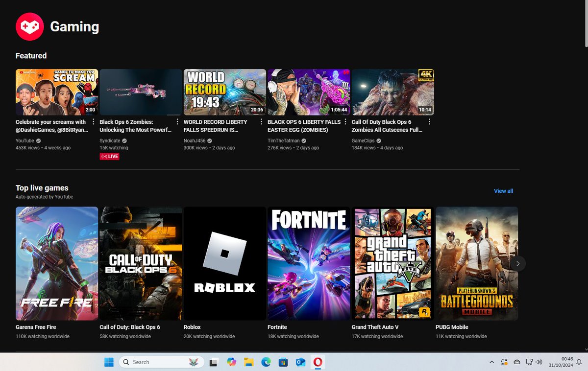This screenshot has width=588, height=371.
Task: Open TimTheTatman's Liberty Falls Easter Egg thumbnail
Action: pyautogui.click(x=309, y=92)
